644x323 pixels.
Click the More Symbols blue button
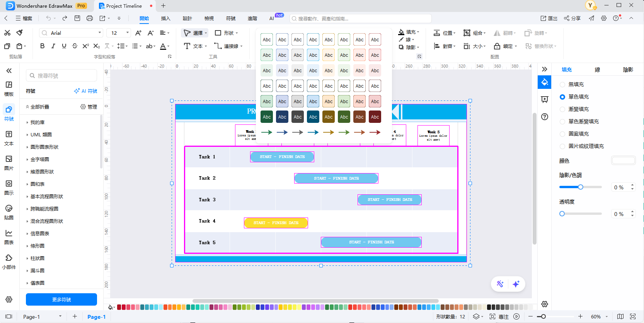tap(61, 299)
